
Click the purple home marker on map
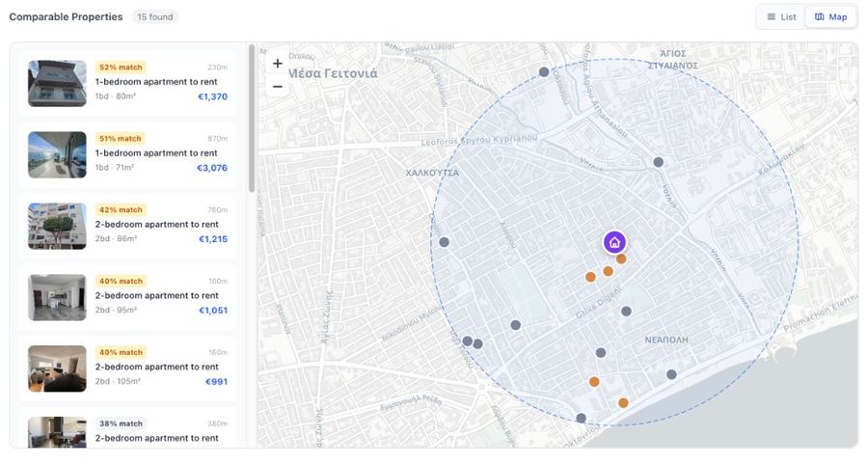coord(614,242)
